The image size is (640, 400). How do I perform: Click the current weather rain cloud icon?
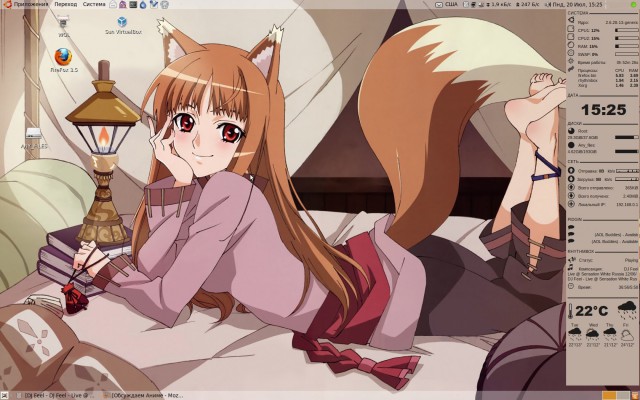pyautogui.click(x=627, y=310)
